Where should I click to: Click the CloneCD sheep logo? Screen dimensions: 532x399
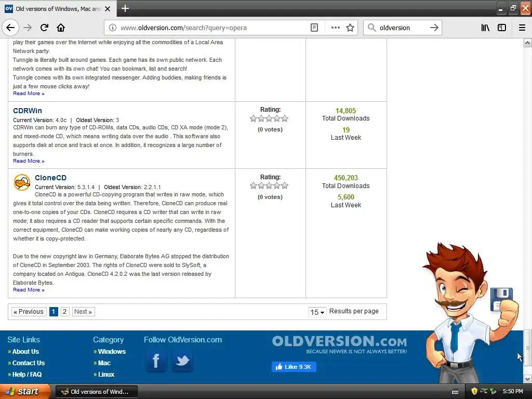(22, 182)
